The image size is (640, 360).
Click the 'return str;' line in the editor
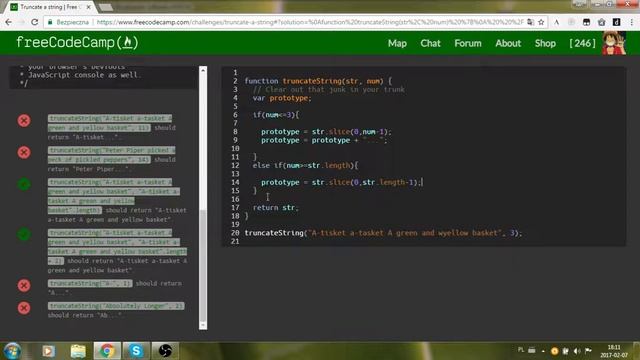276,208
